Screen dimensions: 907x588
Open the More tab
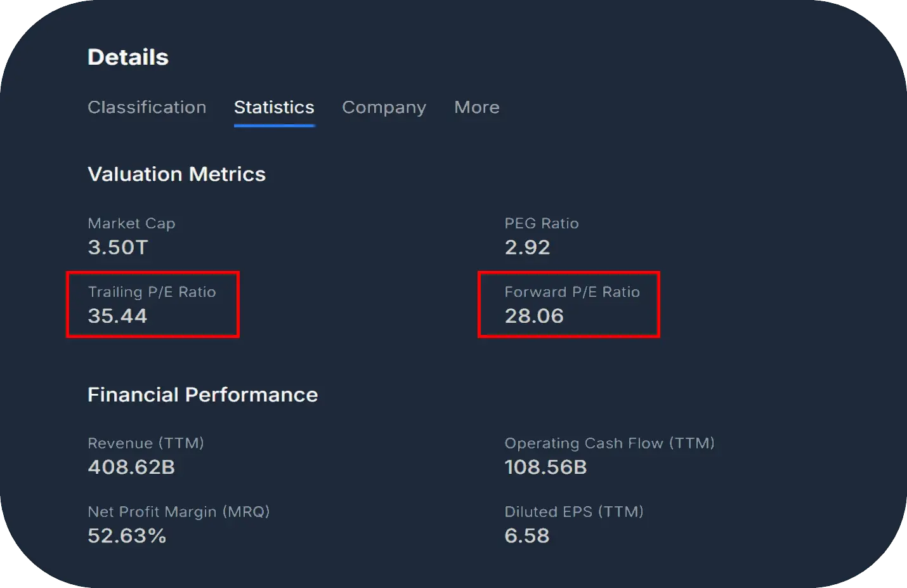point(476,107)
